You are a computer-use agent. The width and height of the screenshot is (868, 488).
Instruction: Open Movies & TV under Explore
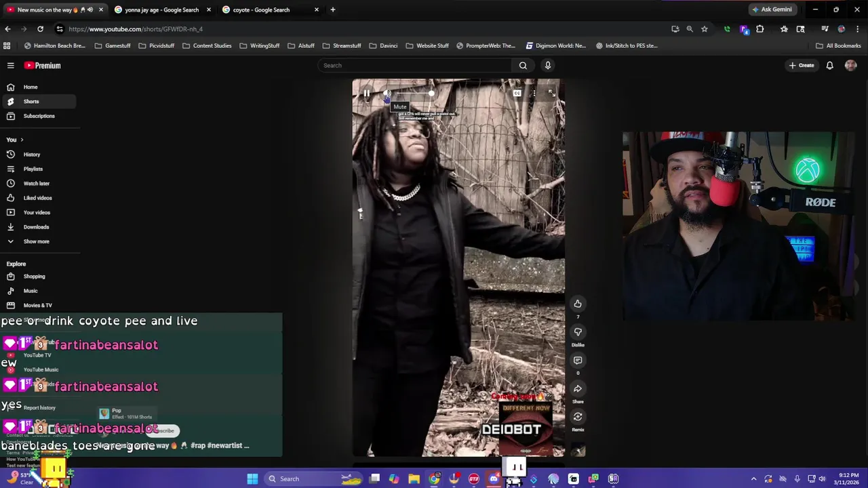38,305
